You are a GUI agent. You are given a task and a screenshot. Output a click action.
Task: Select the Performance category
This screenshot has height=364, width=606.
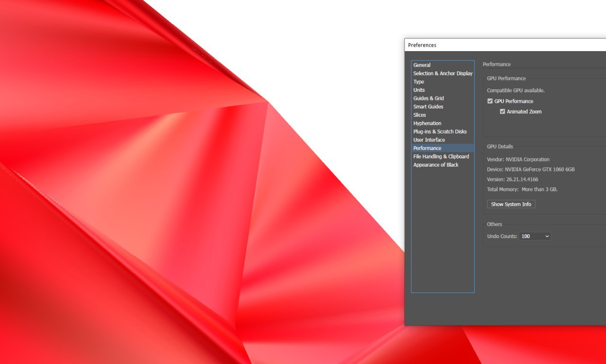tap(443, 148)
